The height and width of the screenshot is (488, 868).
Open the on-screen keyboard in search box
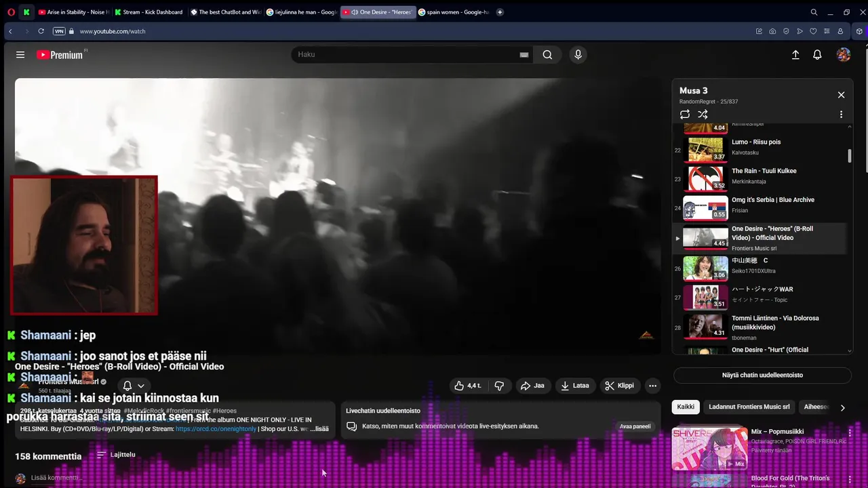point(524,55)
